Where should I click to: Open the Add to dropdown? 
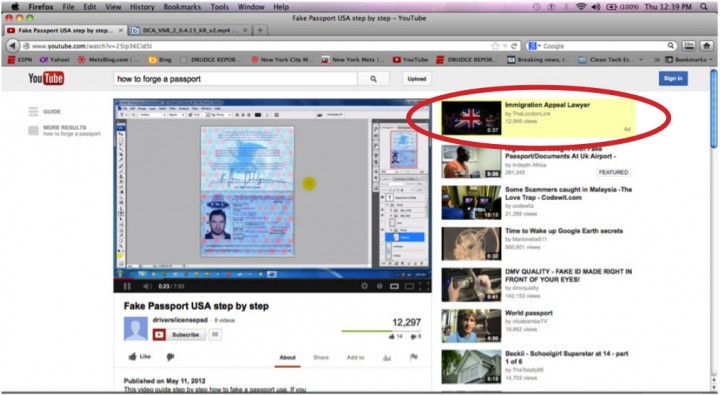tap(355, 357)
